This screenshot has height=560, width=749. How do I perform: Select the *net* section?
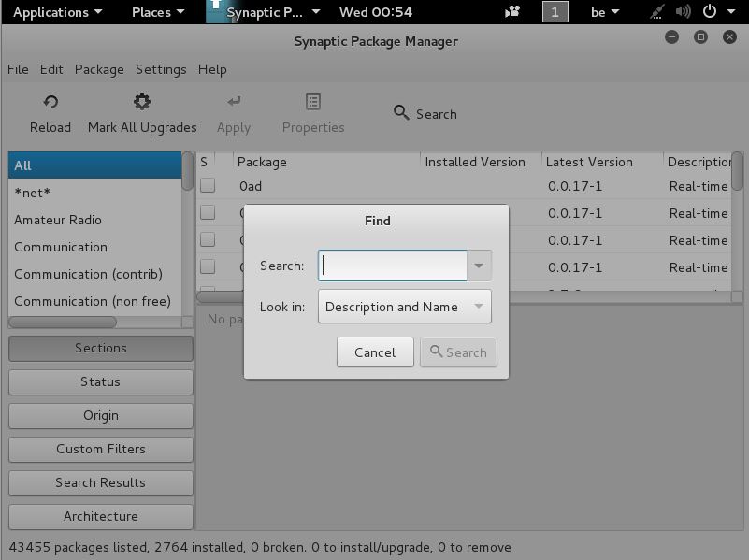(94, 193)
